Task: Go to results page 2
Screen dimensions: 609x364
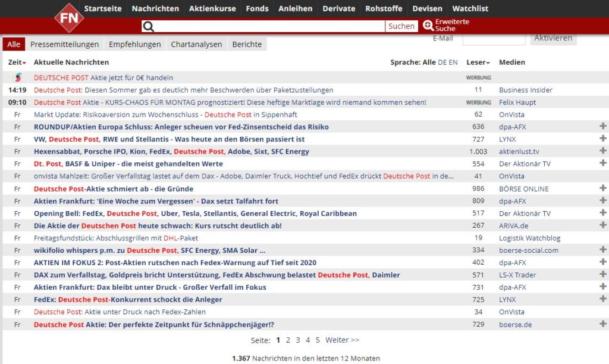Action: 288,340
